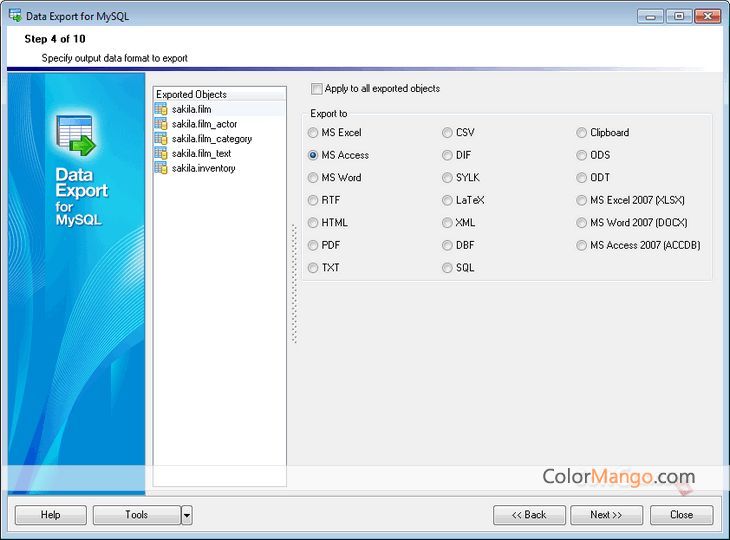Open the Tools dropdown arrow
This screenshot has width=730, height=540.
[x=187, y=515]
